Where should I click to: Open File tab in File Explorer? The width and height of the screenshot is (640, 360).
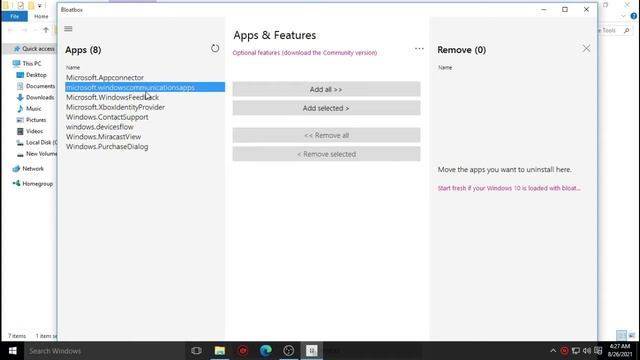pos(15,16)
